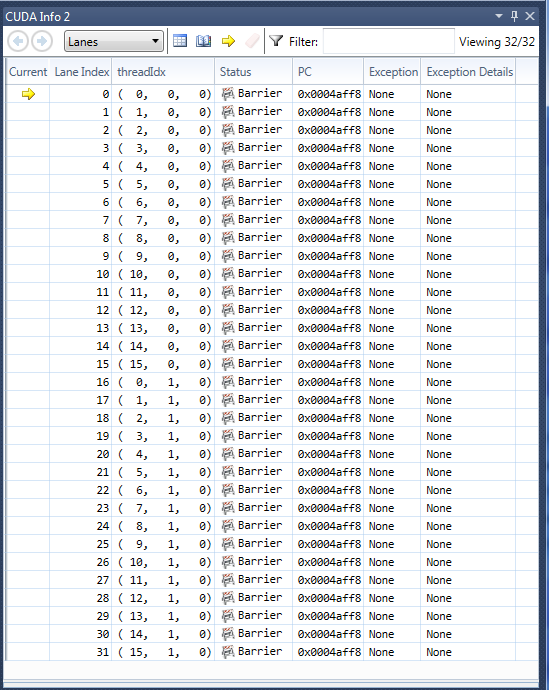Viewport: 549px width, 690px height.
Task: Click the filter funnel icon
Action: tap(276, 41)
